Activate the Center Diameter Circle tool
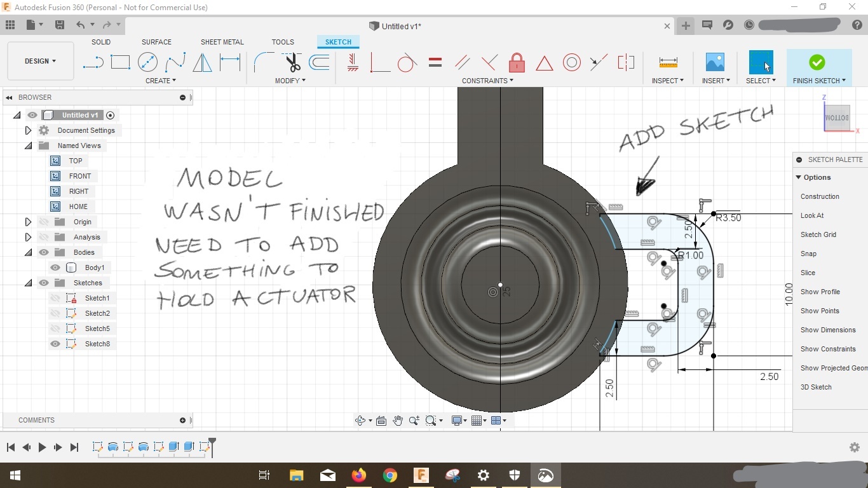Screen dimensions: 868x488 (147, 62)
